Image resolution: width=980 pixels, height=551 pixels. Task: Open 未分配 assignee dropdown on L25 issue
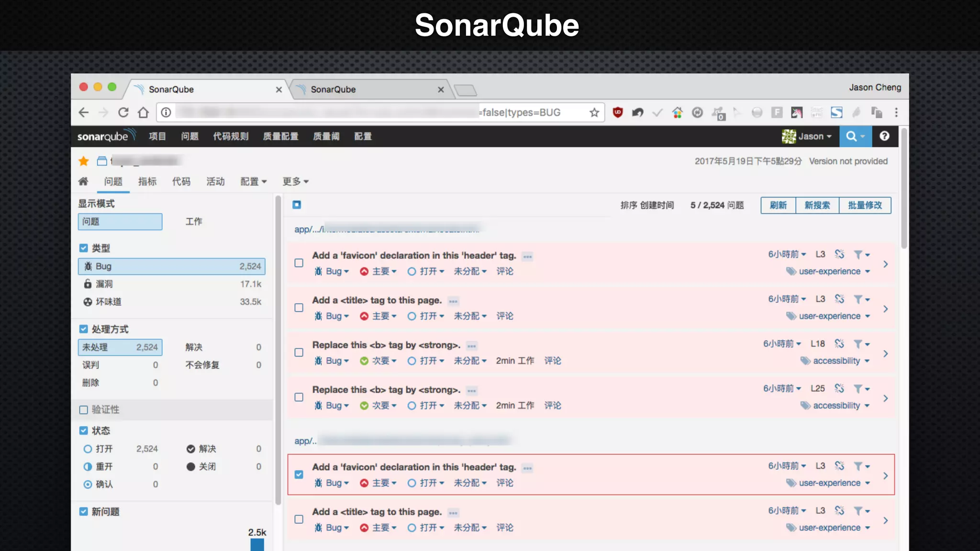click(470, 406)
